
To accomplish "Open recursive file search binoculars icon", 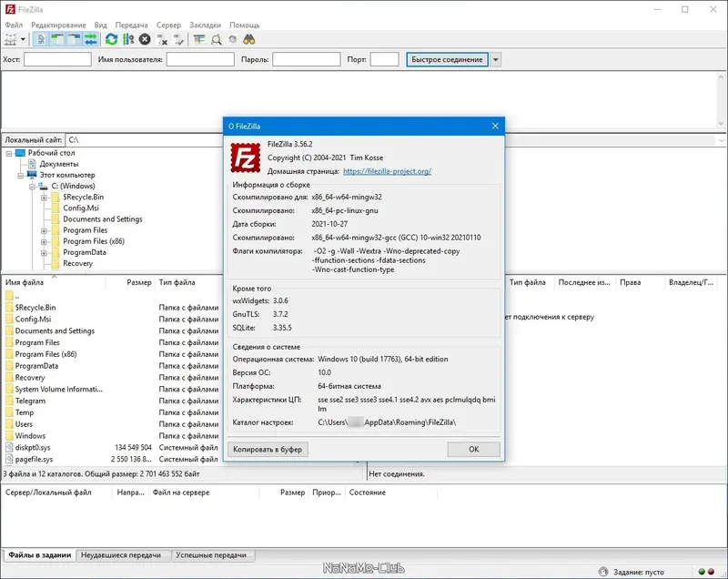I will pos(249,39).
